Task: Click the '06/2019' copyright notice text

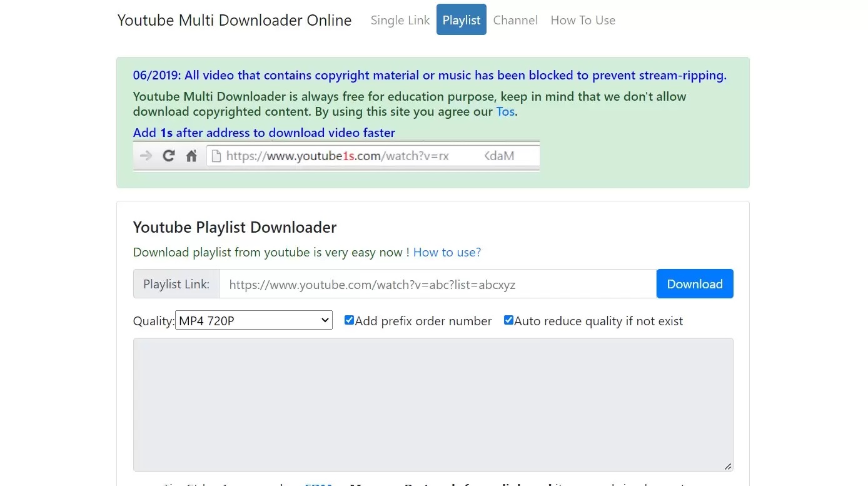Action: pos(430,76)
